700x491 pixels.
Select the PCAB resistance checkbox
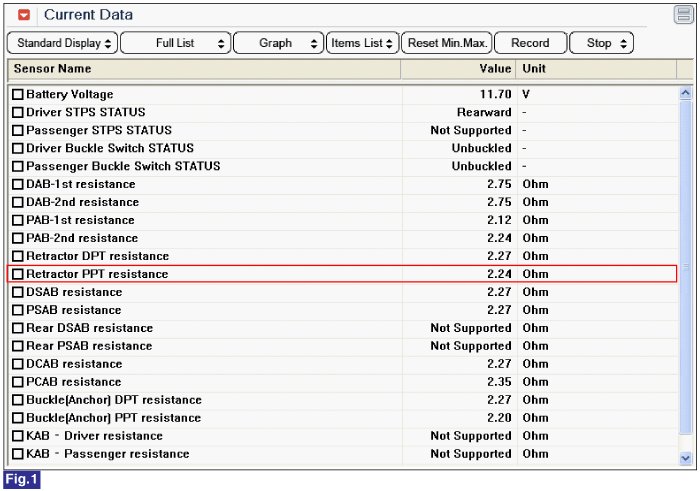(x=17, y=382)
